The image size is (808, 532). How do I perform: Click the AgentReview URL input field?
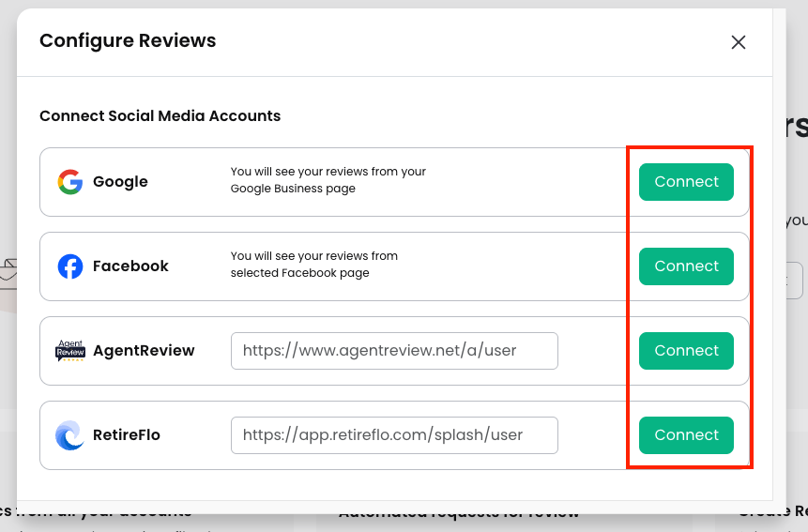[394, 351]
